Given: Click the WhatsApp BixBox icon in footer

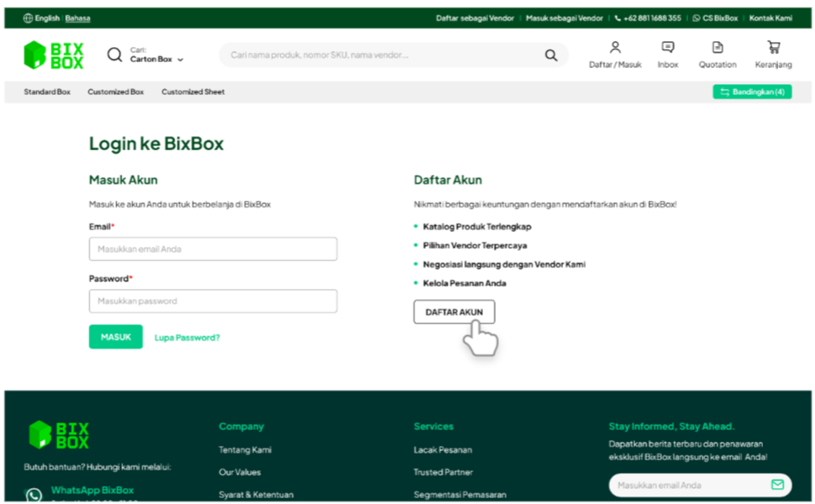Looking at the screenshot, I should 34,496.
